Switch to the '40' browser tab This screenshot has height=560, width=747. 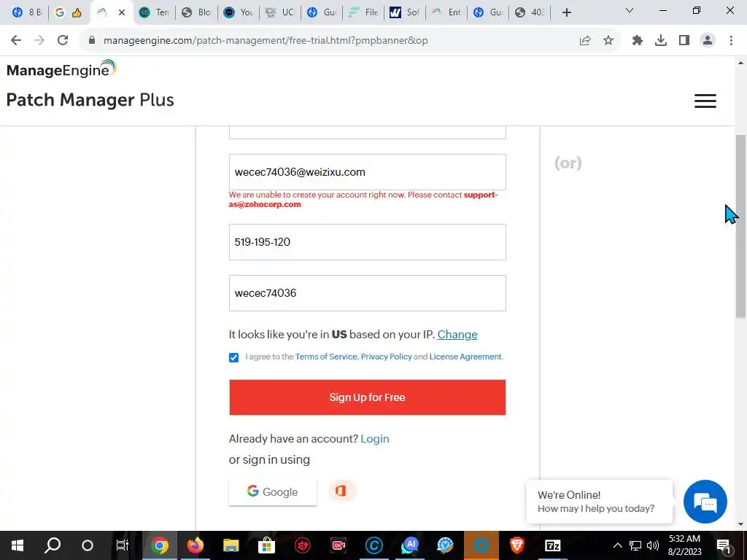click(x=530, y=12)
